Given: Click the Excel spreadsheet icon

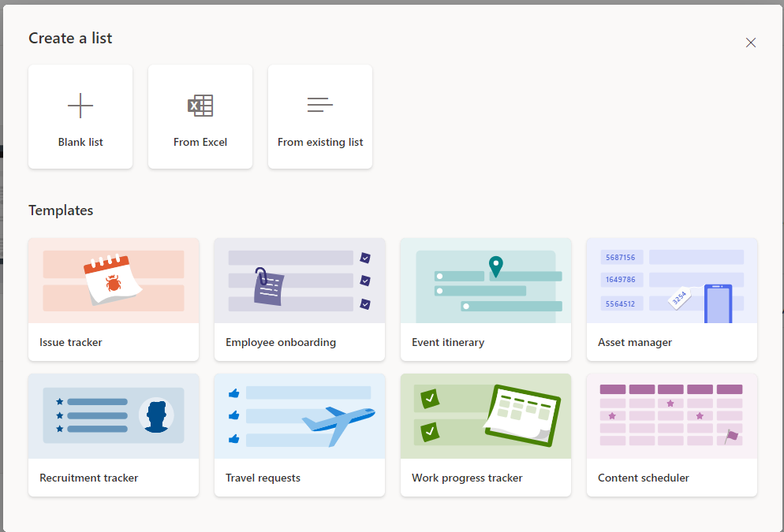Looking at the screenshot, I should click(200, 106).
